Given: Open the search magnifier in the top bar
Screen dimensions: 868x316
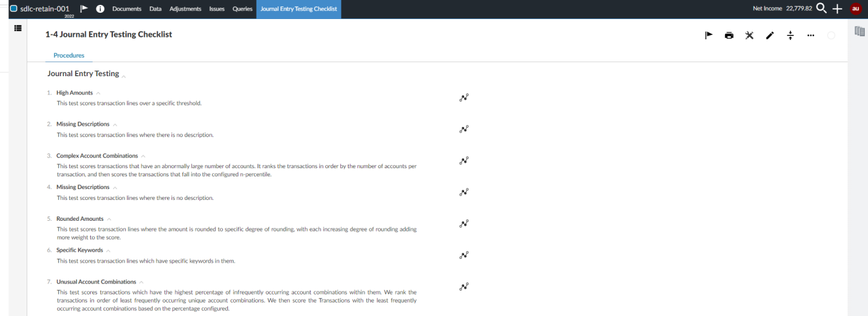Looking at the screenshot, I should tap(821, 8).
